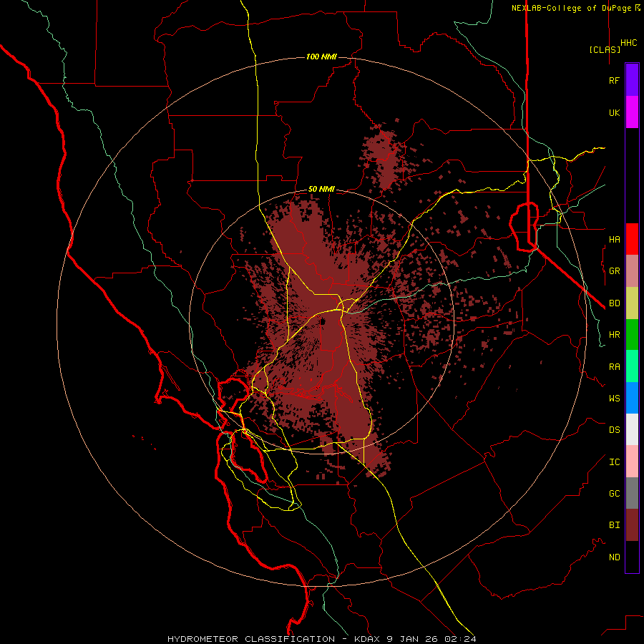The height and width of the screenshot is (644, 644).
Task: Click the WS blue legend swatch
Action: pyautogui.click(x=632, y=398)
